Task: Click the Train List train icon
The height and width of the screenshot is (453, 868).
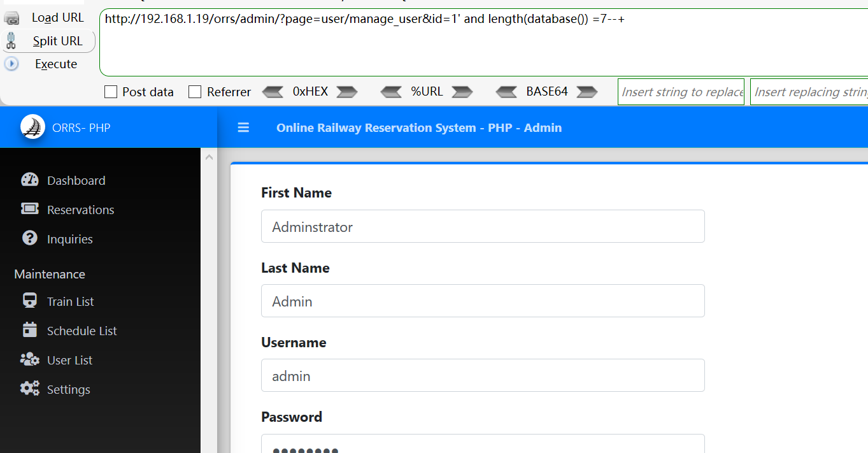Action: pyautogui.click(x=30, y=301)
